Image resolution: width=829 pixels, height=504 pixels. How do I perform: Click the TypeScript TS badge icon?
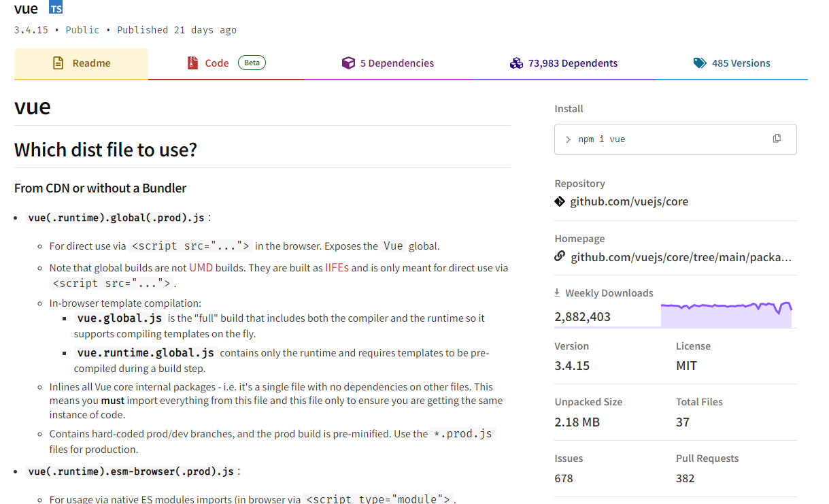56,8
